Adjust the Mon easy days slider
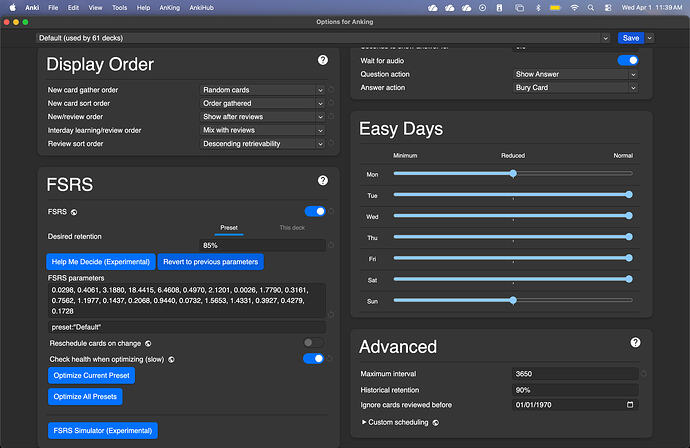Screen dimensions: 690x448 coord(513,174)
